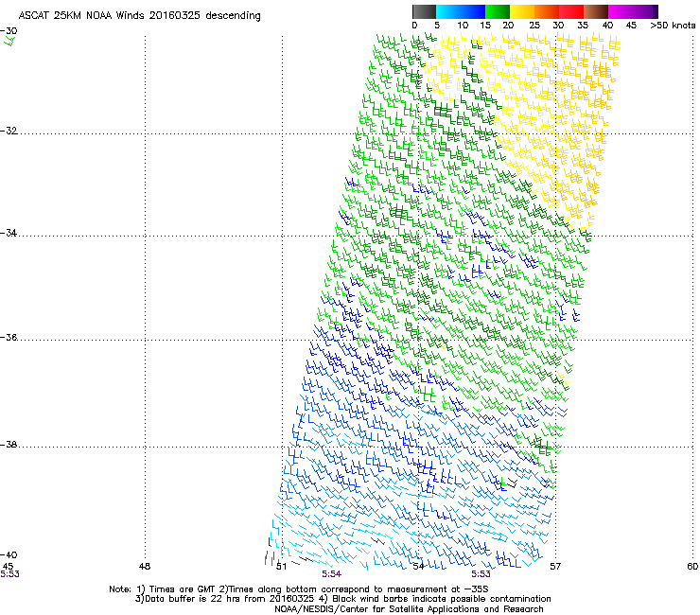Click the '10' legend scale label
Screen dimensions: 700x615
(x=463, y=26)
